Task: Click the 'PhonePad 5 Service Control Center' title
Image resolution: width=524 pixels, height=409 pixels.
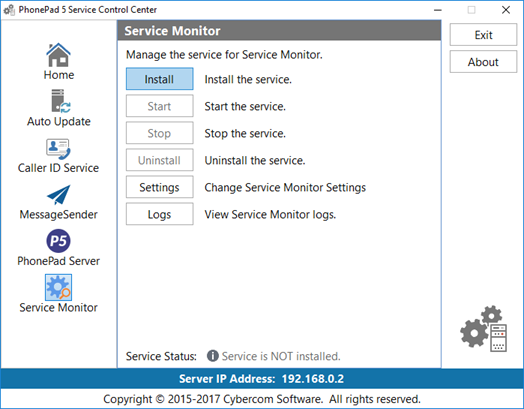Action: tap(88, 10)
